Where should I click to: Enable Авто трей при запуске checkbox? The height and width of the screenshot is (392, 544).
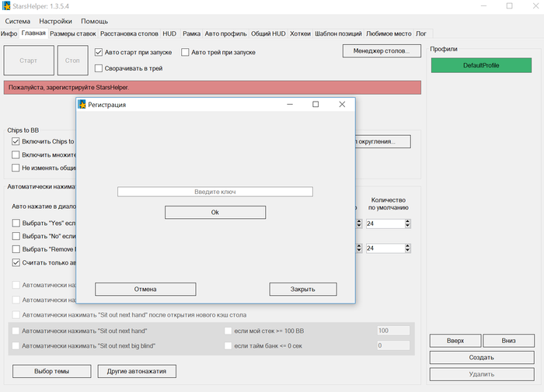click(x=185, y=52)
